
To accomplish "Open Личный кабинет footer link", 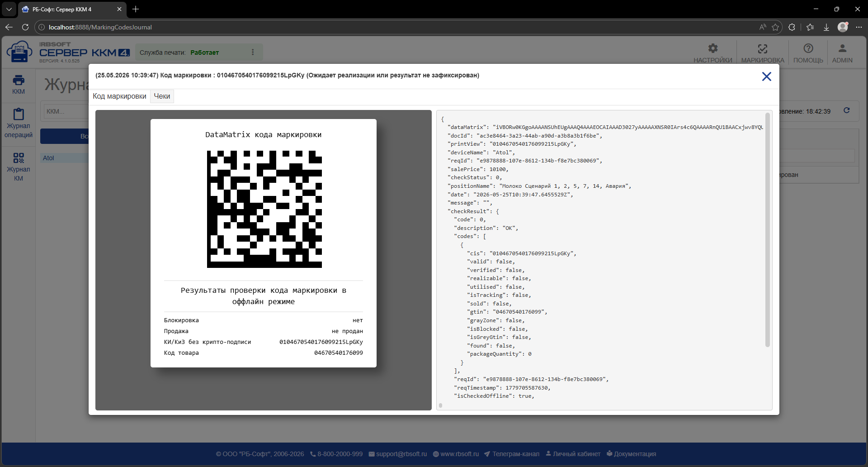I will point(573,454).
